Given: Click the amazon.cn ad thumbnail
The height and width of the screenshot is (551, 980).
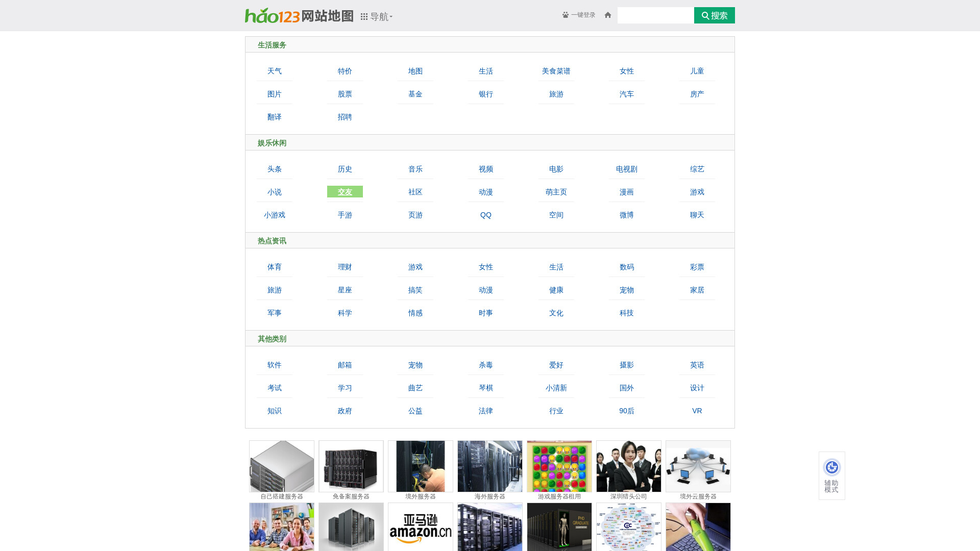Looking at the screenshot, I should click(x=421, y=527).
